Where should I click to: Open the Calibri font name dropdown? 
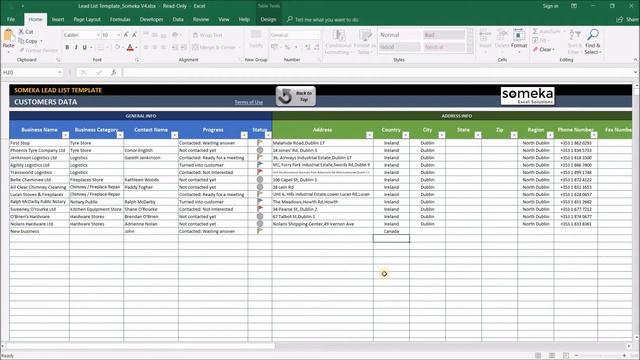pos(98,35)
